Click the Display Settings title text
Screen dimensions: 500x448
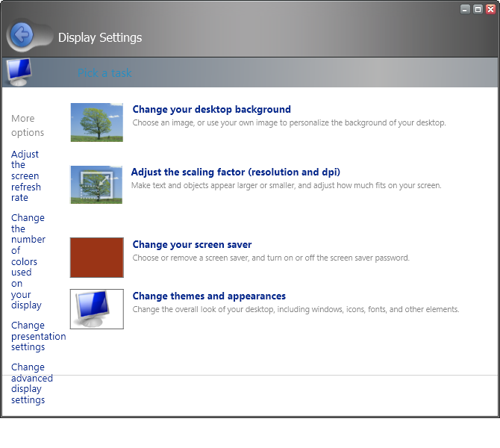point(99,37)
